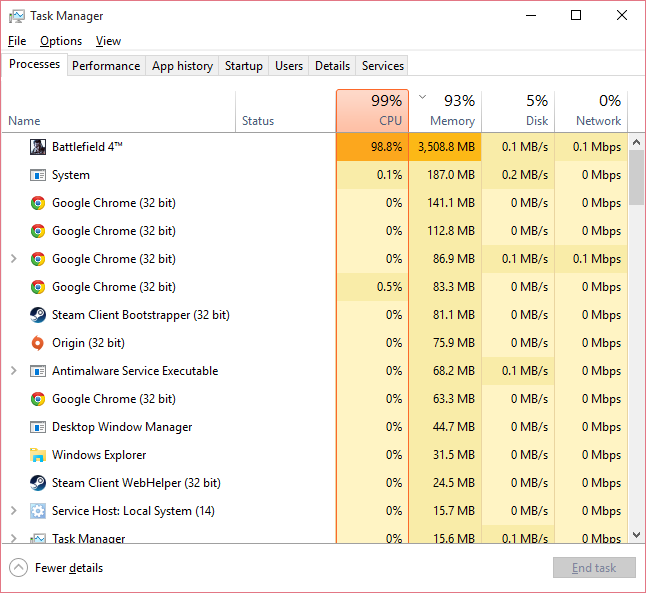Click the System process icon
Viewport: 646px width, 593px height.
tap(38, 175)
